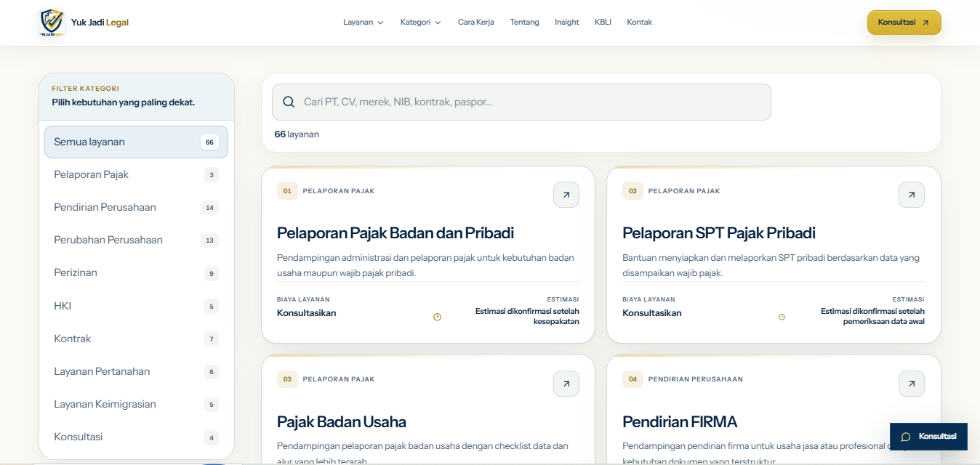
Task: Select the Semua layanan filter
Action: 136,142
